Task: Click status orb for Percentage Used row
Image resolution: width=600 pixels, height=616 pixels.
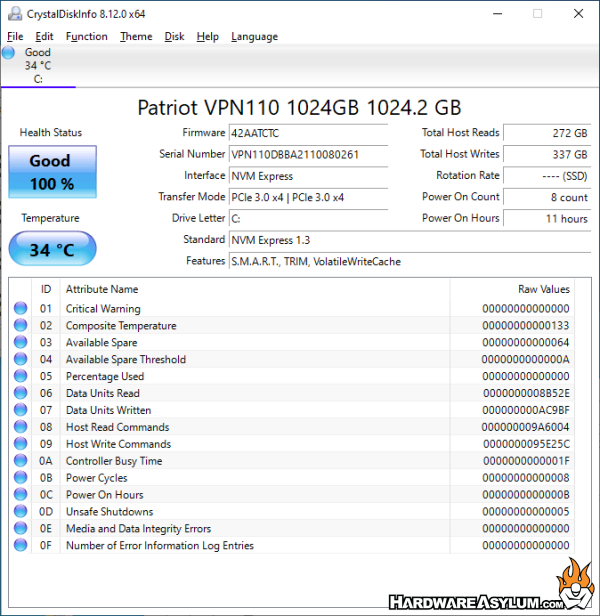Action: coord(20,376)
